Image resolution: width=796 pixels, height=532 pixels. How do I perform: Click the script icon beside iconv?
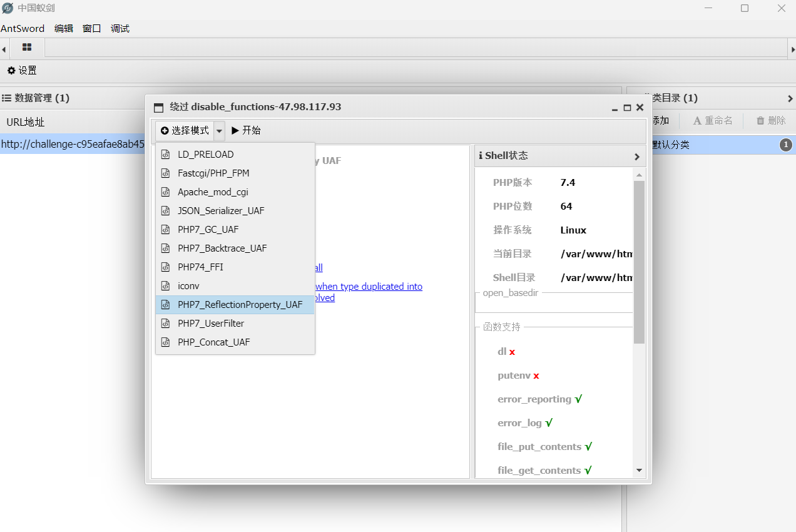click(x=166, y=285)
